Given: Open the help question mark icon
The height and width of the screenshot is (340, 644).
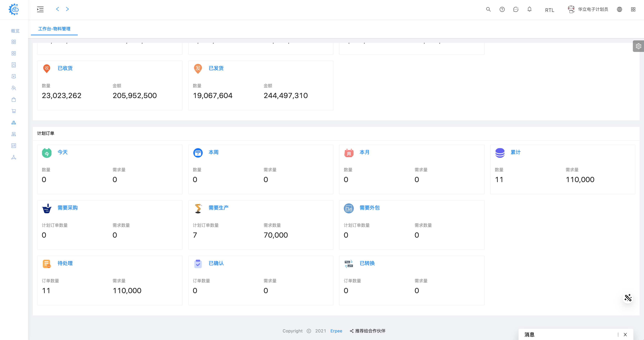Looking at the screenshot, I should click(502, 10).
